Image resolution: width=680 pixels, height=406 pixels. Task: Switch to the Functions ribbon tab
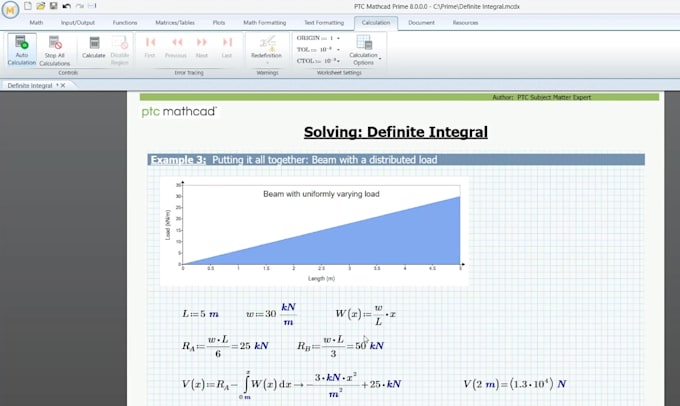coord(125,23)
